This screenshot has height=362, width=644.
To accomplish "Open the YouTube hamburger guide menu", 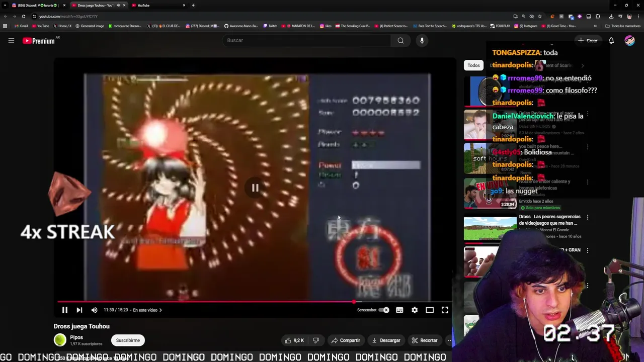I will coord(11,41).
